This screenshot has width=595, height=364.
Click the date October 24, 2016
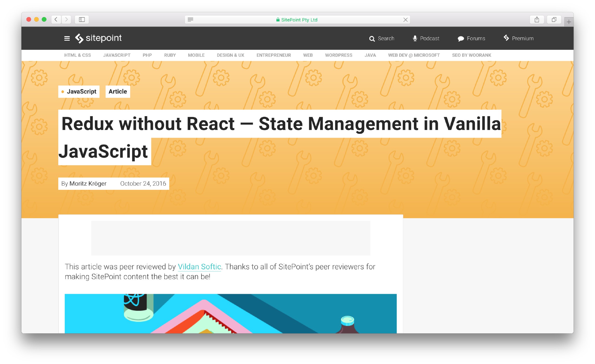click(x=143, y=184)
